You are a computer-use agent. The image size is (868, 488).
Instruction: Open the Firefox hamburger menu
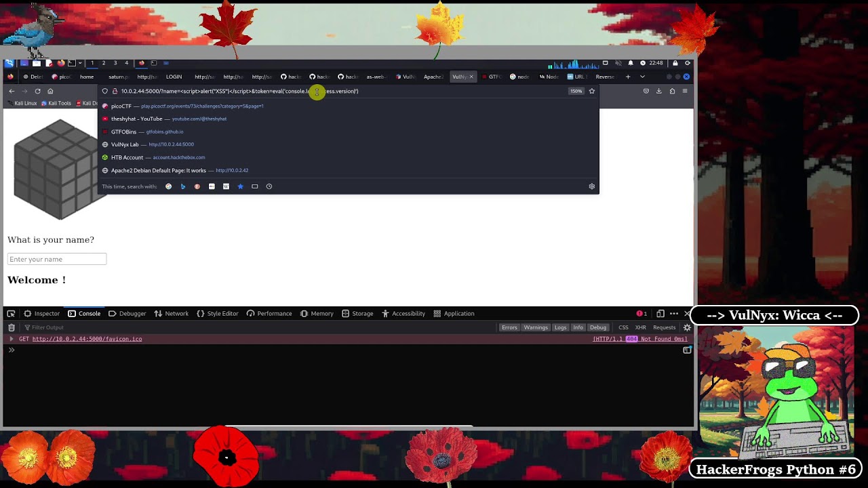click(685, 91)
